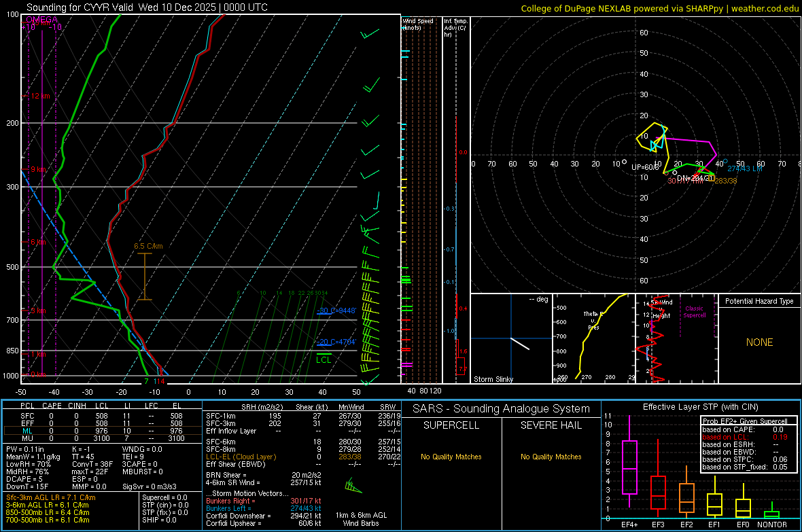This screenshot has height=532, width=802.
Task: Click the Inf. Temp. Adv. header
Action: click(455, 28)
